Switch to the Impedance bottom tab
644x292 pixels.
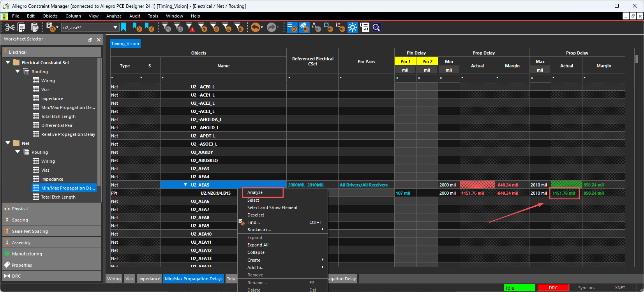(149, 279)
